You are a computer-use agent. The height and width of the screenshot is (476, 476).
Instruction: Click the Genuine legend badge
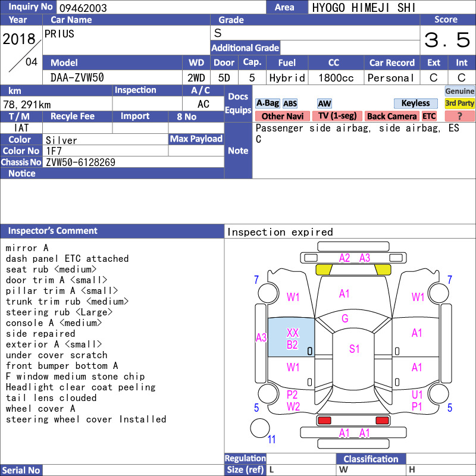459,91
